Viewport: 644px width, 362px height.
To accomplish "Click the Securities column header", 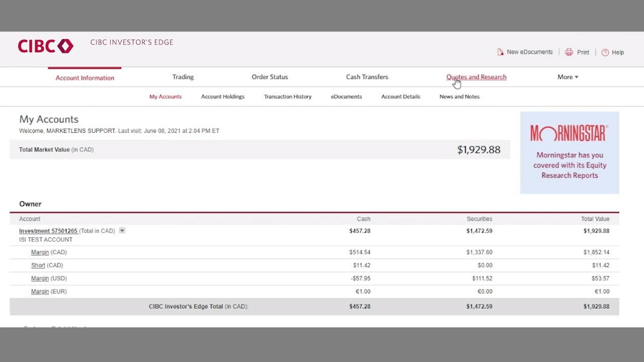I will [479, 219].
